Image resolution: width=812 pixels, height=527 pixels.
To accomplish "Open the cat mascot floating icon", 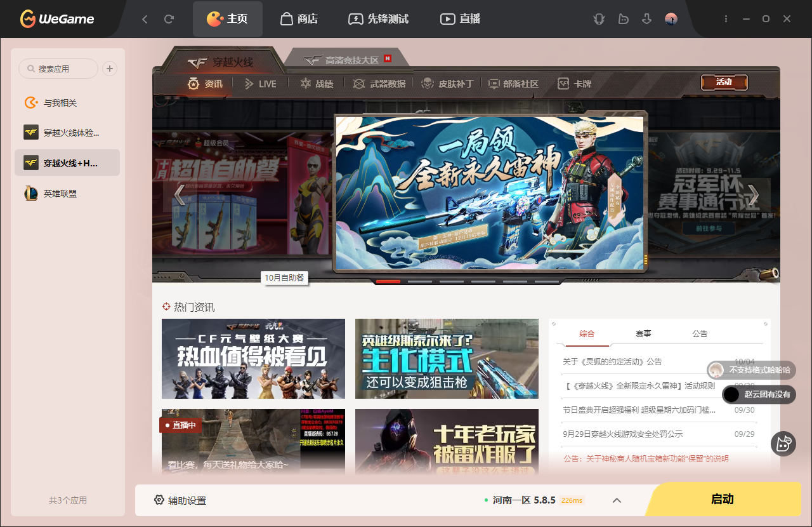I will point(783,443).
